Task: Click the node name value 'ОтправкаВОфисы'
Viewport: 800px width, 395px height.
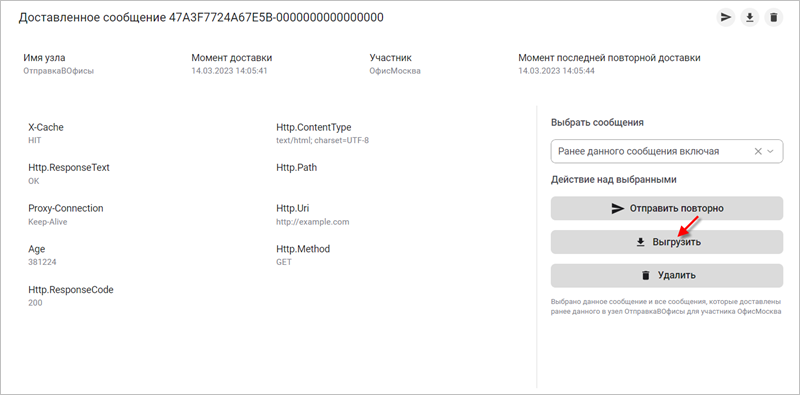Action: coord(59,71)
